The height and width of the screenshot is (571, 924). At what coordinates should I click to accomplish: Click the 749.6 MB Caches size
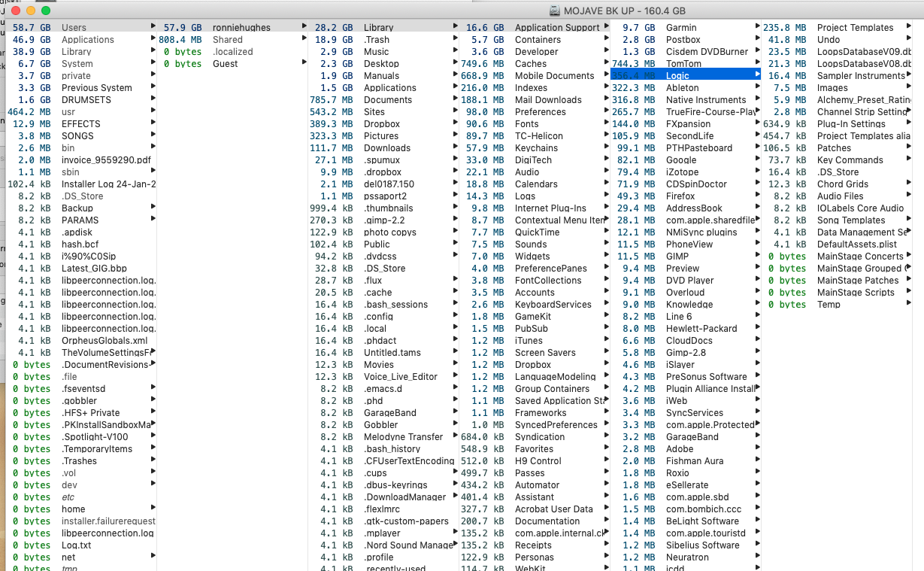(x=482, y=64)
